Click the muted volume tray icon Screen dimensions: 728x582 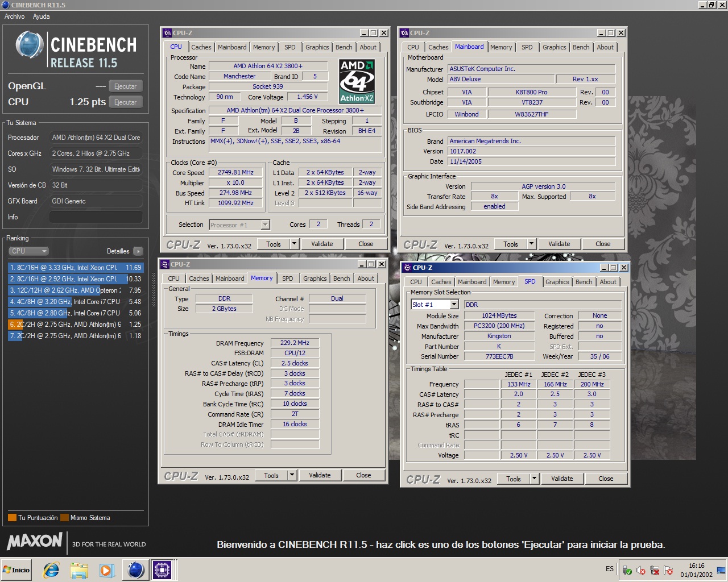click(641, 570)
